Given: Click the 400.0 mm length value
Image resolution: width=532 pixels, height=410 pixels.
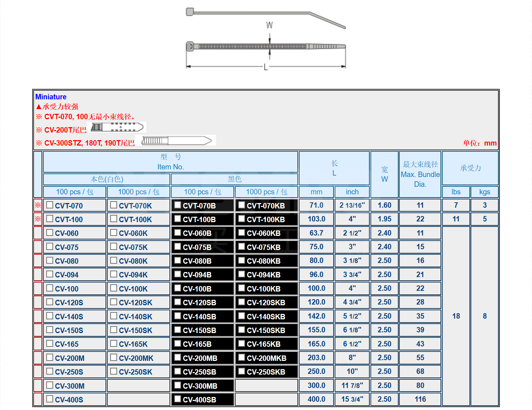Looking at the screenshot, I should (317, 399).
